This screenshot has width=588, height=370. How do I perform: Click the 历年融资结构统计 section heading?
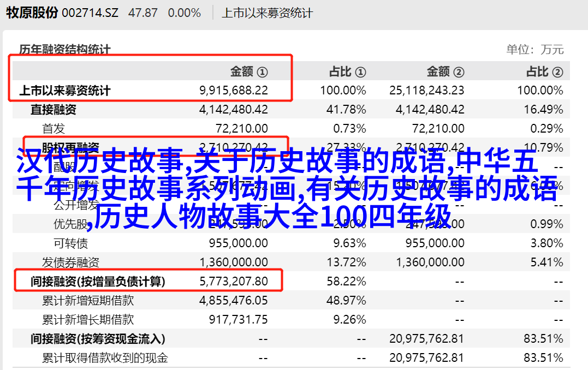point(65,50)
